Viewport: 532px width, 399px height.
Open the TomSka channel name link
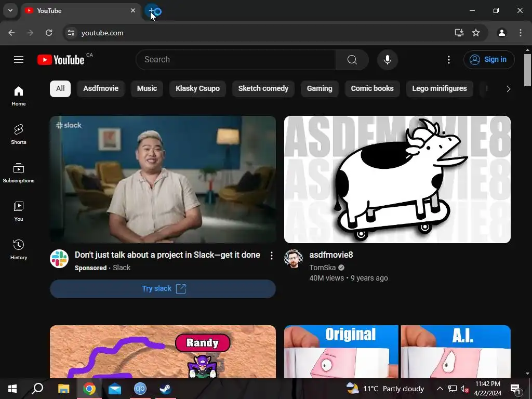click(x=322, y=268)
